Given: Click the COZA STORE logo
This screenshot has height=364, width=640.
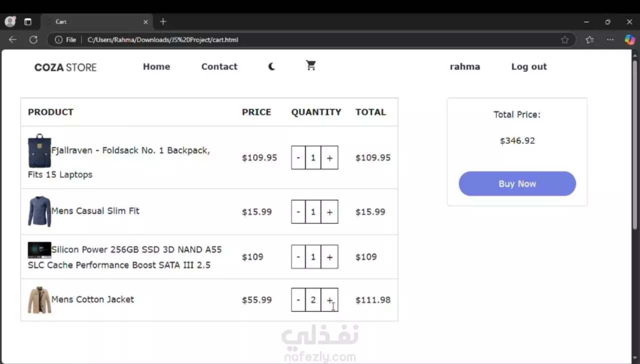Looking at the screenshot, I should click(x=65, y=67).
